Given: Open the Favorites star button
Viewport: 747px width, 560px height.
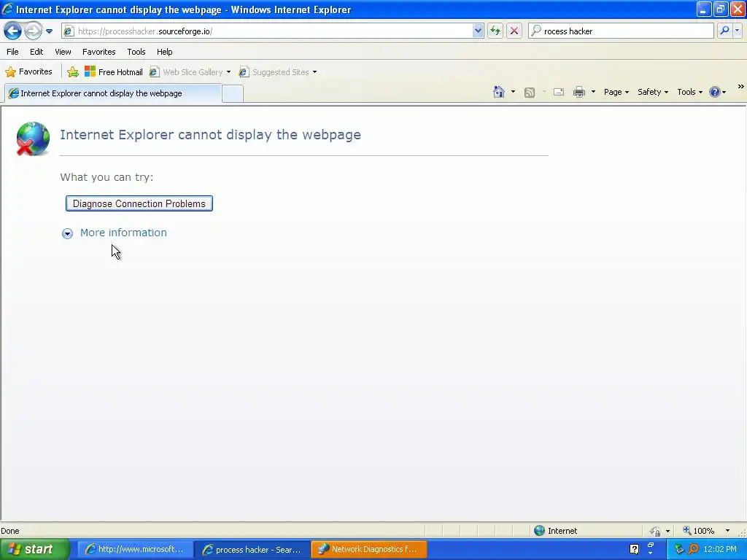Looking at the screenshot, I should (x=28, y=72).
